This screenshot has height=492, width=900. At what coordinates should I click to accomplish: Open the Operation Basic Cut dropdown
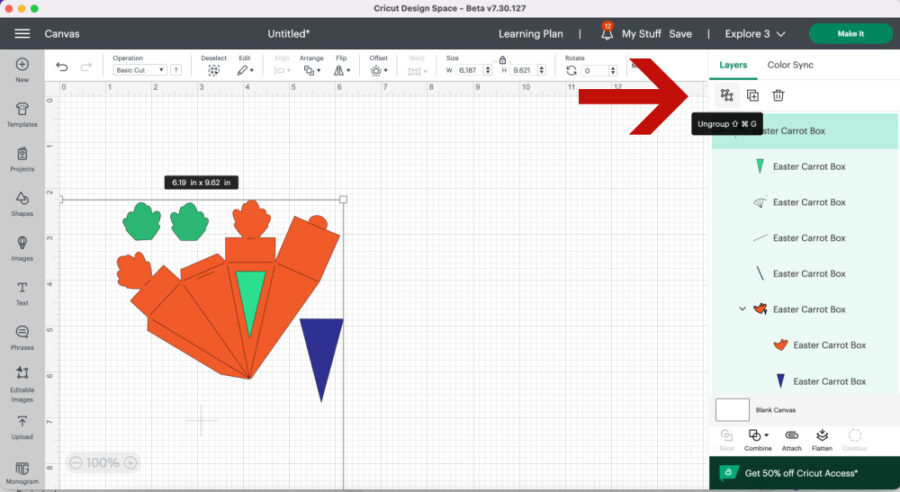point(139,71)
